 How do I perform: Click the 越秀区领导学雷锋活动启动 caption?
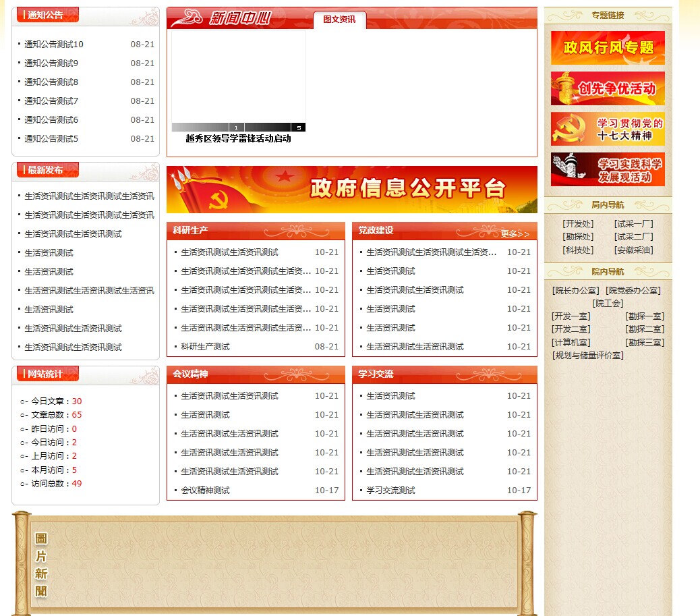238,139
